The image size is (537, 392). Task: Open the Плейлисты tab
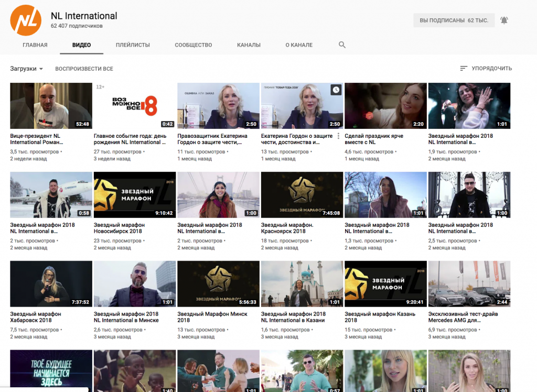(133, 45)
